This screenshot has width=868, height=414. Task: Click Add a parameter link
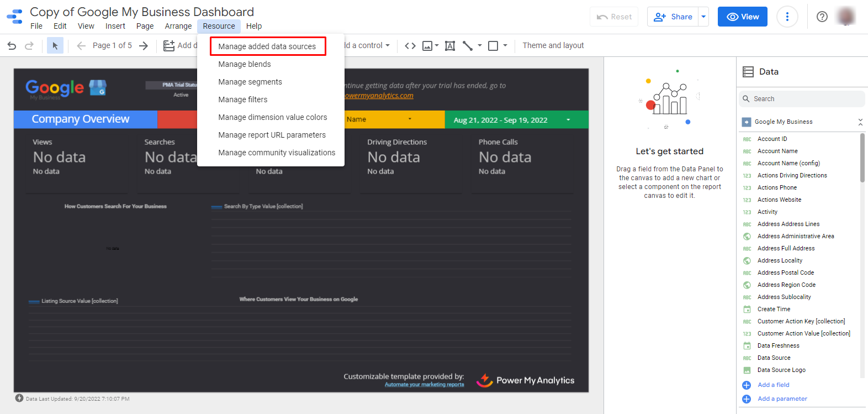(782, 399)
